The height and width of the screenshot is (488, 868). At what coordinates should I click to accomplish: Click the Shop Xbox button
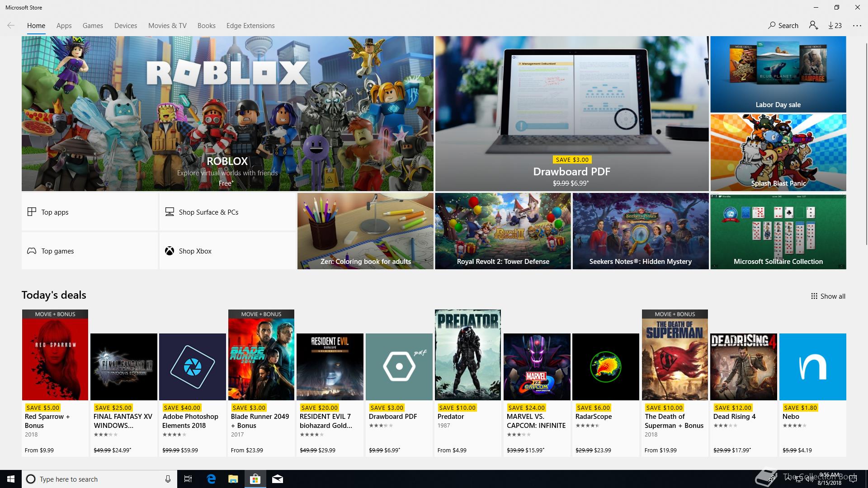(x=227, y=251)
